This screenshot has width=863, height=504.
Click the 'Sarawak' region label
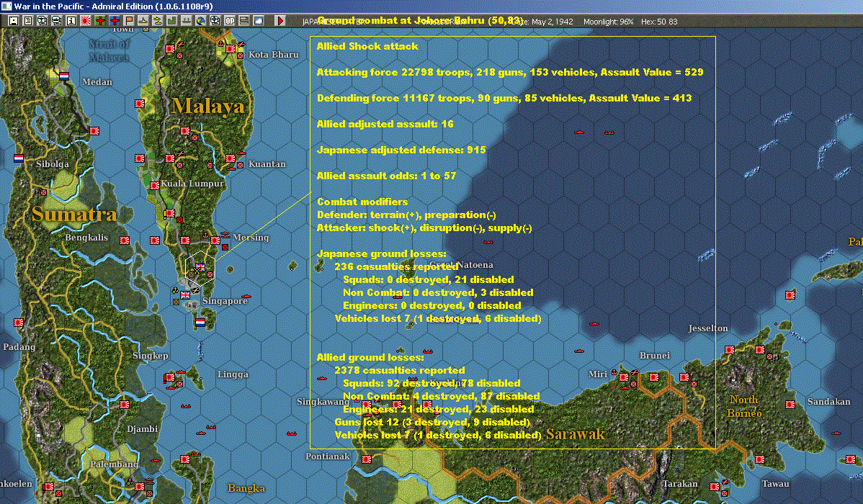tap(575, 434)
